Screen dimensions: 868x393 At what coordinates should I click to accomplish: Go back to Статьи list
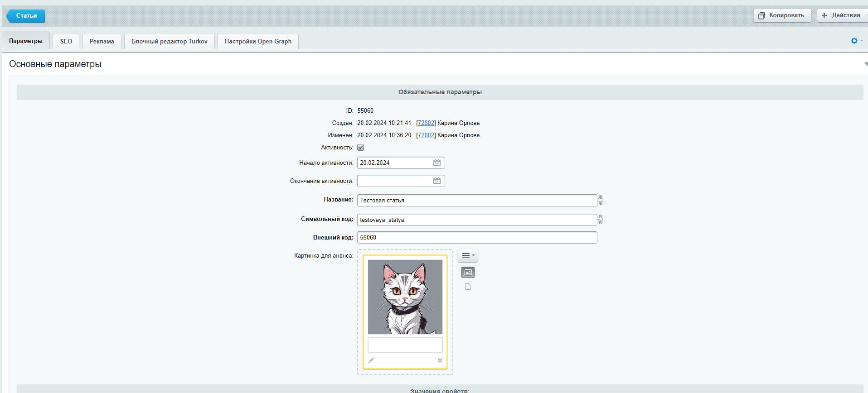pyautogui.click(x=26, y=16)
